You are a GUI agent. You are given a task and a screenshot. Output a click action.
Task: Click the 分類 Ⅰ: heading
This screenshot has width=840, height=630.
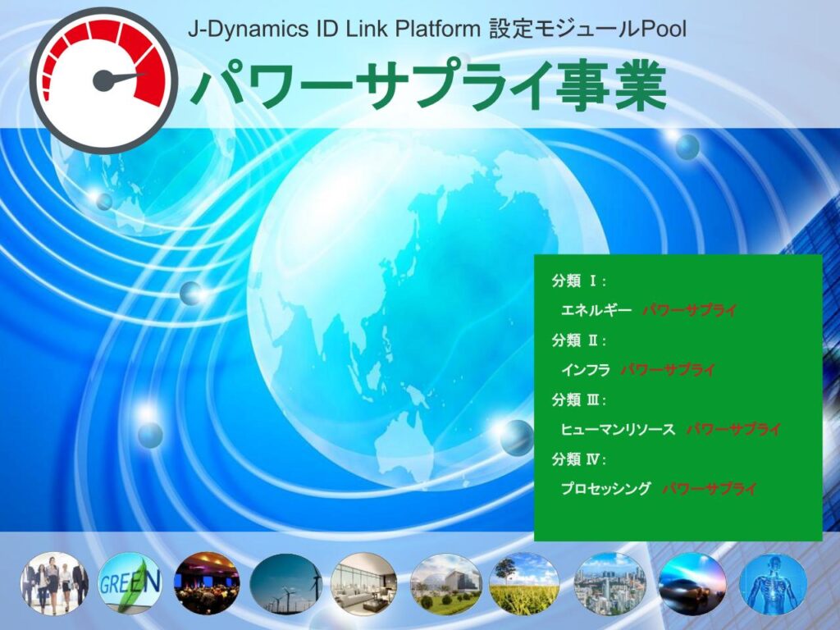[x=579, y=281]
